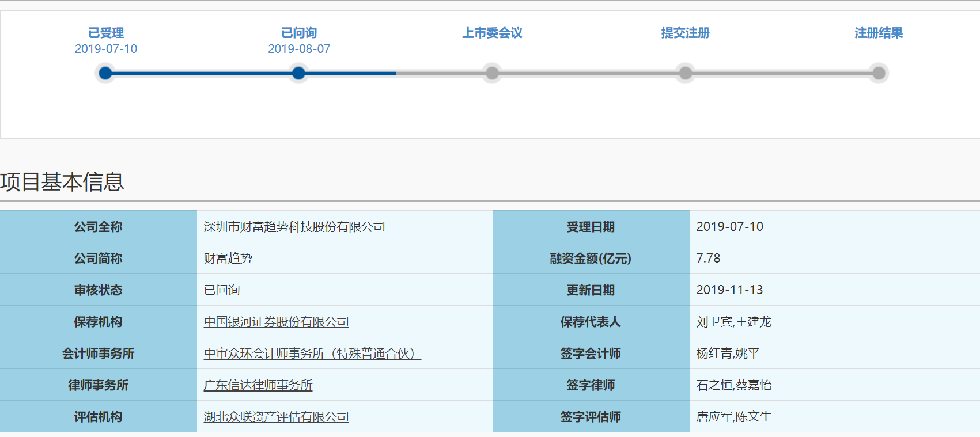This screenshot has height=437, width=980.
Task: Open the 广东信达律师事务所 law firm link
Action: (x=258, y=385)
